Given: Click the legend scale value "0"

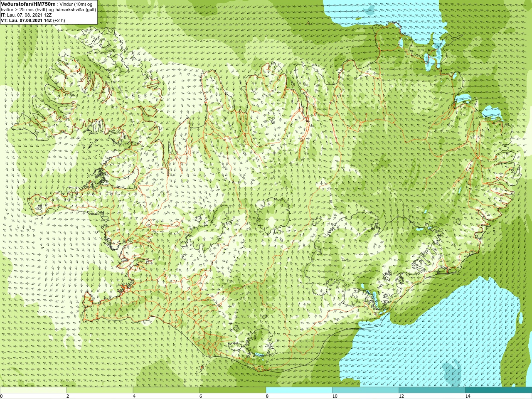Looking at the screenshot, I should click(1, 396).
